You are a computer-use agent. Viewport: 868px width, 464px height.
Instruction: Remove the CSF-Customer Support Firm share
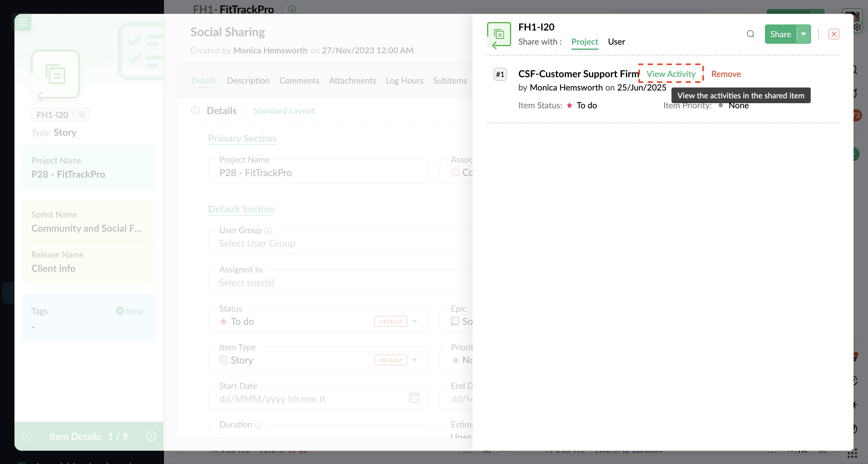click(726, 74)
